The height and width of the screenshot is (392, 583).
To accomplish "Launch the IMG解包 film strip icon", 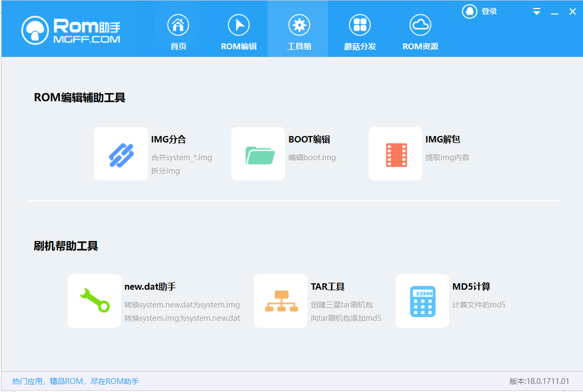I will 395,154.
